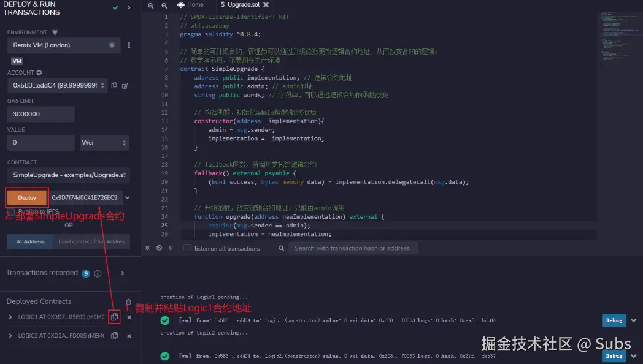The height and width of the screenshot is (364, 643).
Task: Copy the LOGIC2 contract address
Action: click(114, 336)
